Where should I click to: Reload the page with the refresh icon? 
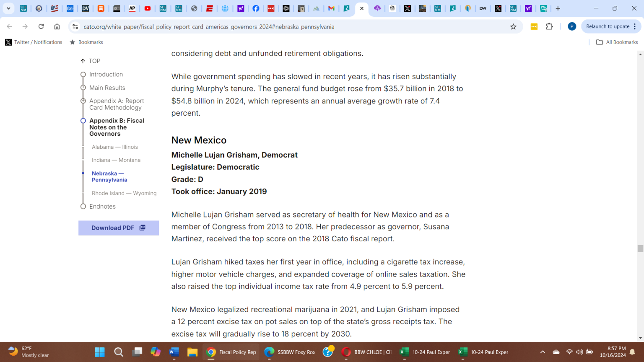[41, 26]
